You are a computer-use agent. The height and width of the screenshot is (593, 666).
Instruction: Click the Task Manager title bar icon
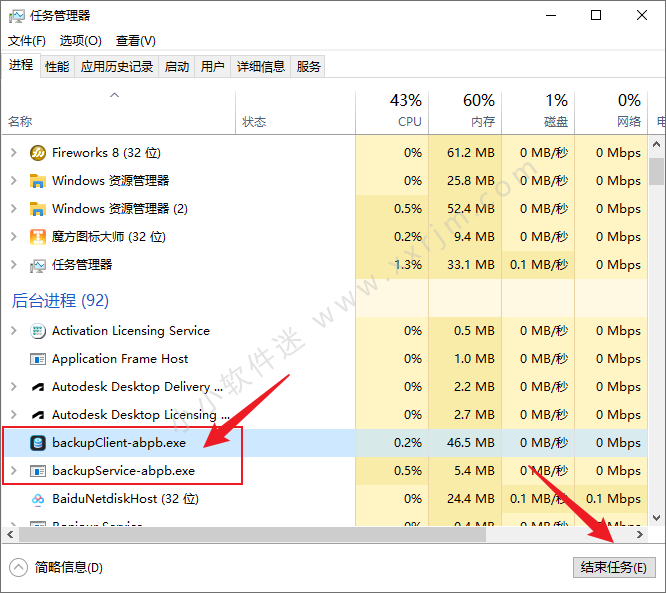tap(17, 16)
